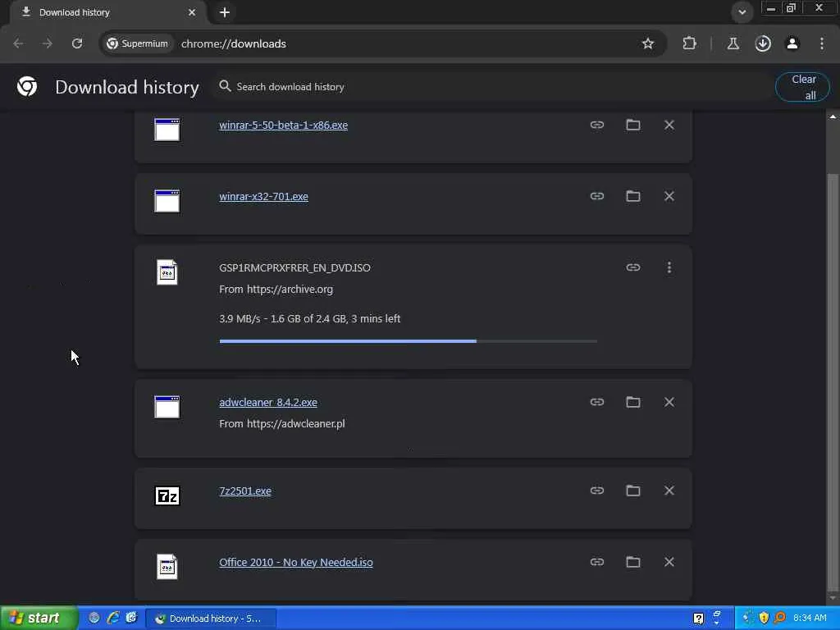
Task: Show winrar-5-50-beta-1-x86.exe in folder
Action: pos(633,125)
